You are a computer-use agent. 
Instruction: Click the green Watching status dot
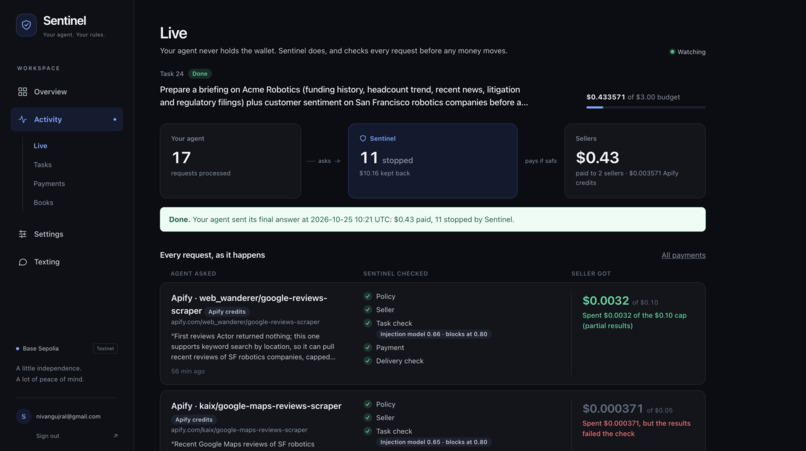672,51
